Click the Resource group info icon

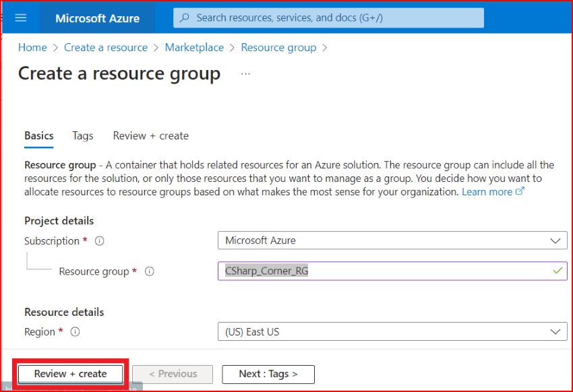(x=150, y=271)
